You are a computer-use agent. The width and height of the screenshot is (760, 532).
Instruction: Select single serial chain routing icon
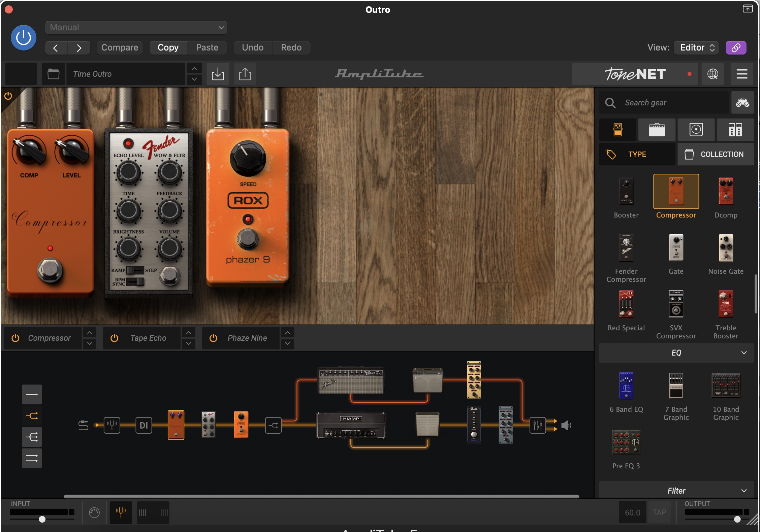coord(32,394)
